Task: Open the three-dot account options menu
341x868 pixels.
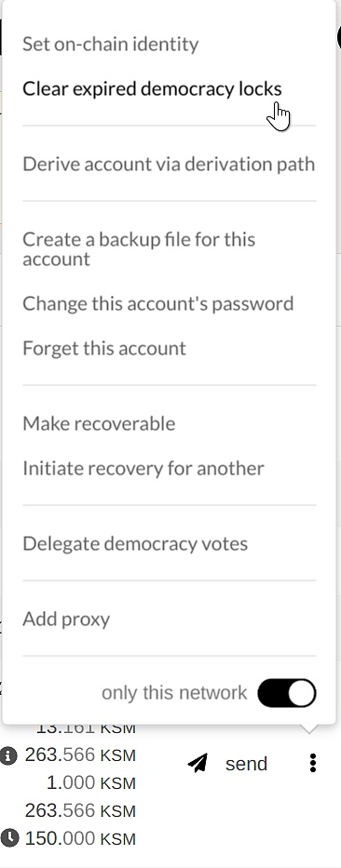Action: coord(313,763)
